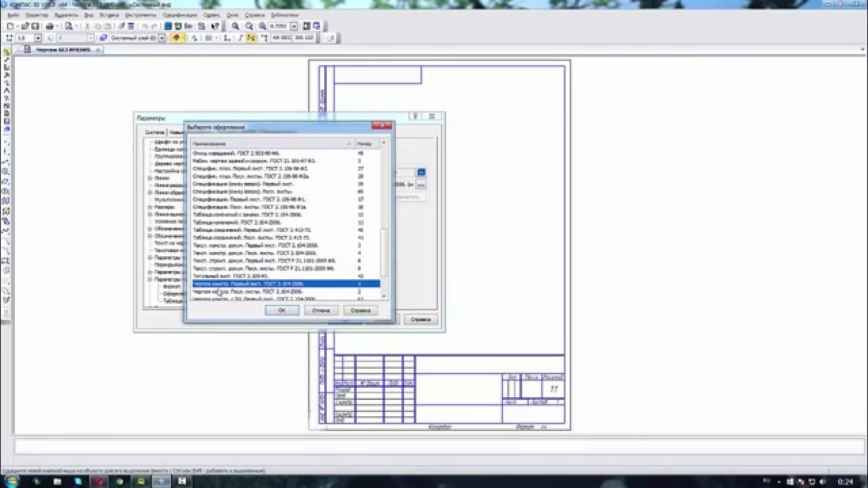Close the Чертеж БЕЗ ИМЕНИ1 document tab
This screenshot has width=868, height=488.
coord(98,49)
